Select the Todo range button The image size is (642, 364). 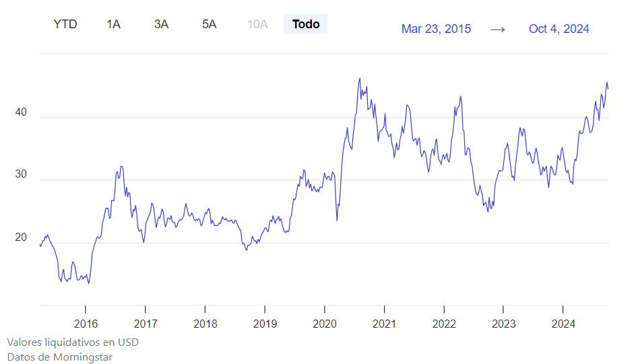(306, 24)
